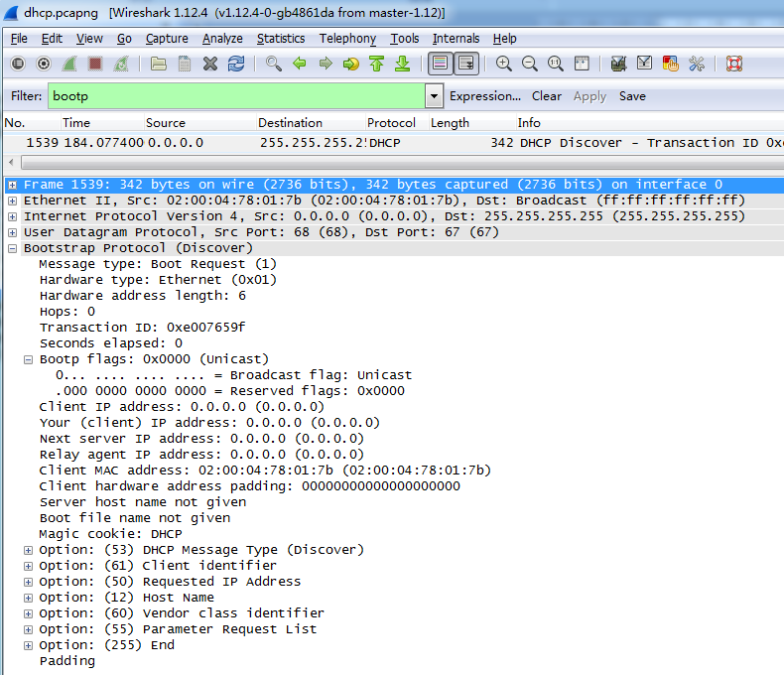Click the packet list scroll-left arrow

coord(12,162)
